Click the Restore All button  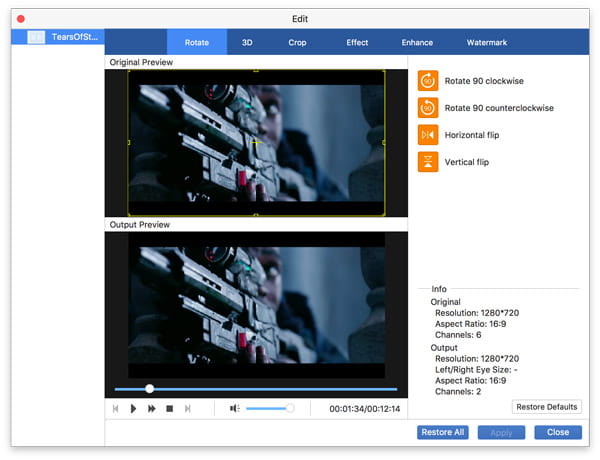coord(443,432)
